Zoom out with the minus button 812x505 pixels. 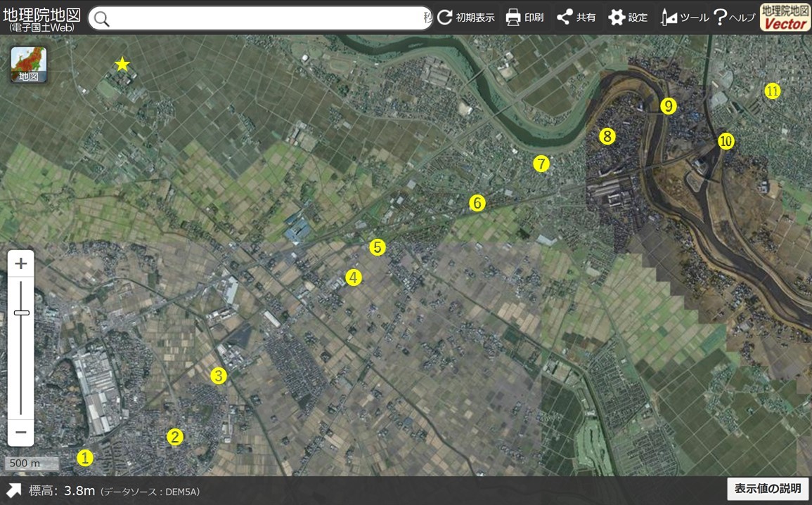(20, 432)
